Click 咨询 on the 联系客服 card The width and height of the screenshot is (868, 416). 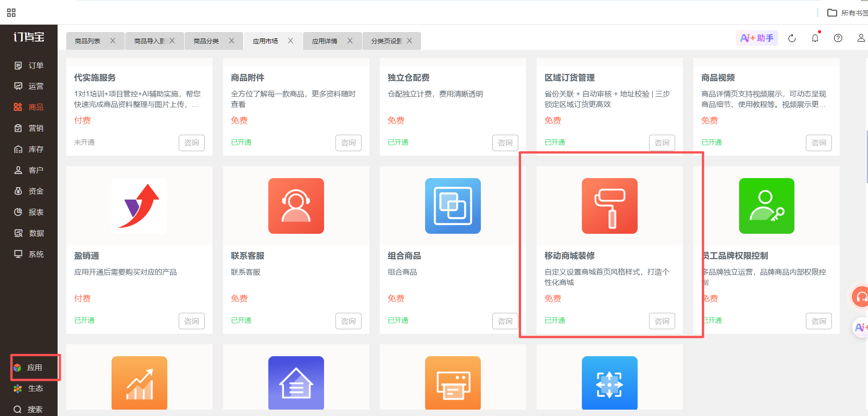(x=348, y=321)
